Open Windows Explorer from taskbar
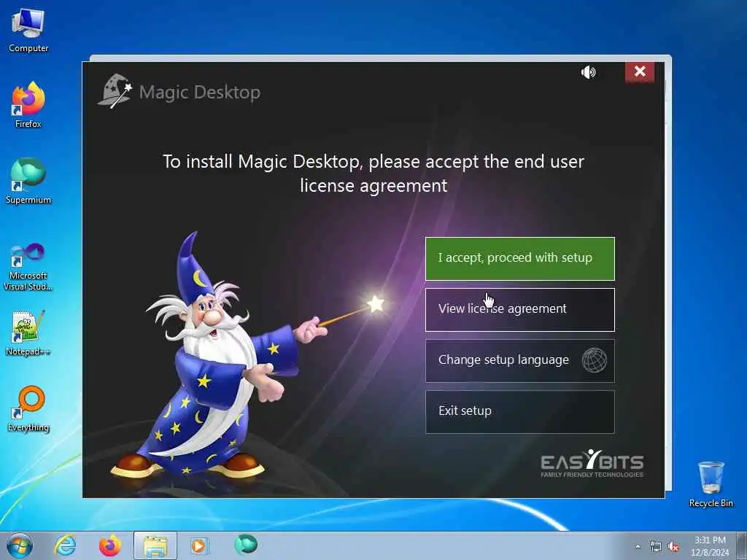 155,545
